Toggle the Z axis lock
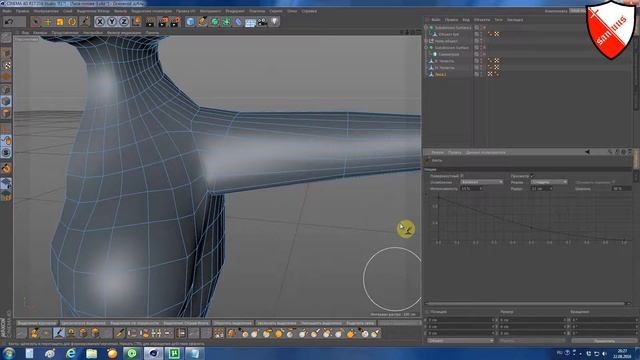This screenshot has width=640, height=360. pos(124,22)
